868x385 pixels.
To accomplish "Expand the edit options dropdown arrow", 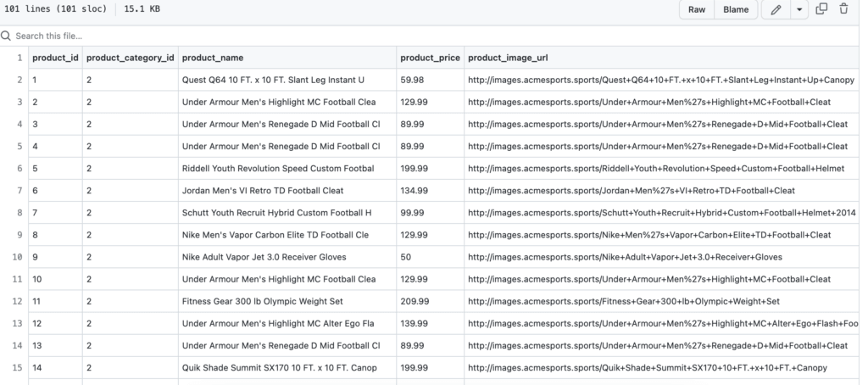I will pyautogui.click(x=799, y=9).
